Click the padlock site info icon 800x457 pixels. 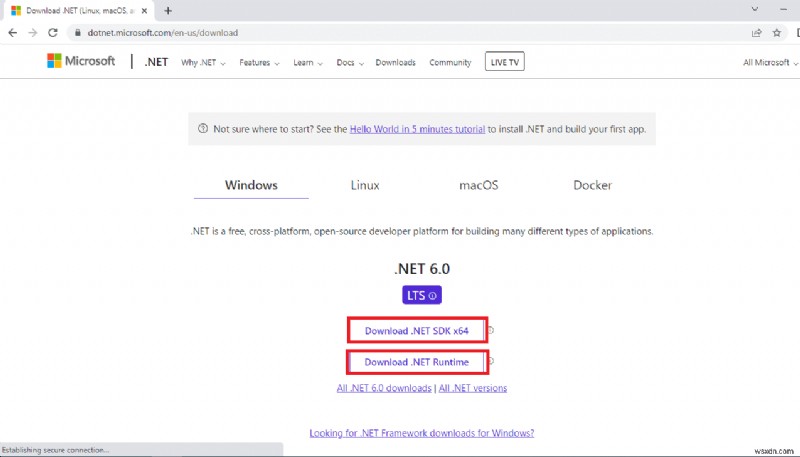pyautogui.click(x=78, y=33)
